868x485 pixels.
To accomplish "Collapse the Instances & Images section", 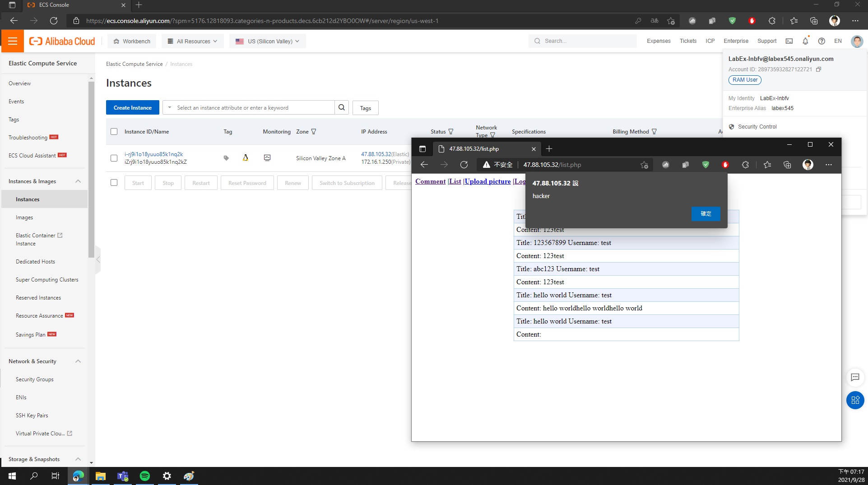I will 78,181.
